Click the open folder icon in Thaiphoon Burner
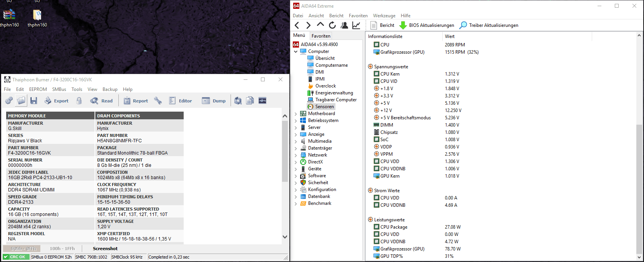This screenshot has width=644, height=262. coord(21,101)
